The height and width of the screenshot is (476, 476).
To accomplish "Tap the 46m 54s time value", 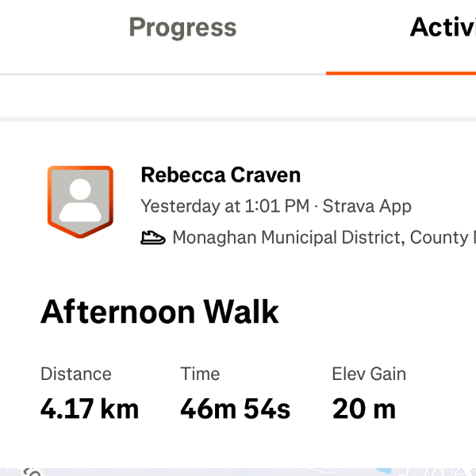I will click(236, 409).
